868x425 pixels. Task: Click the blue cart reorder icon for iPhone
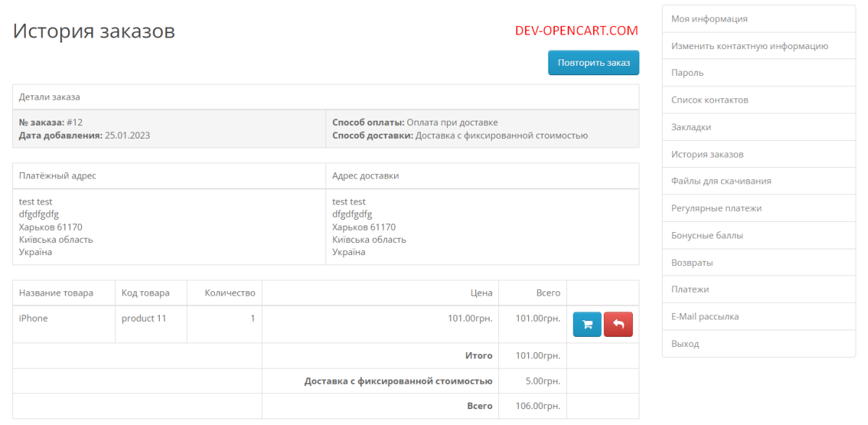click(587, 325)
